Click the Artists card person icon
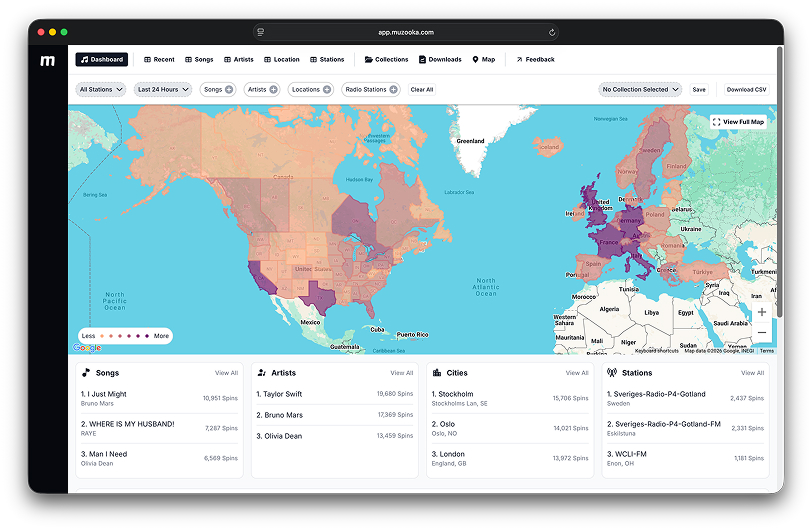 click(262, 372)
